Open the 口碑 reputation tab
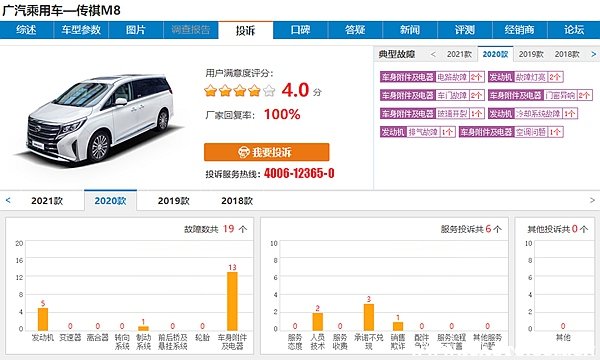Screen dimensions: 600x360 [300, 30]
